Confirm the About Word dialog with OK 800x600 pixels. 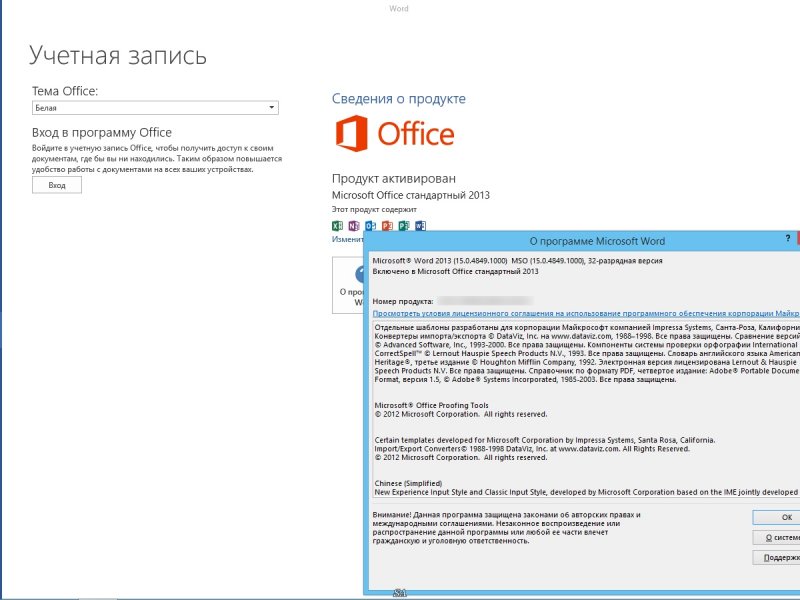pos(777,517)
